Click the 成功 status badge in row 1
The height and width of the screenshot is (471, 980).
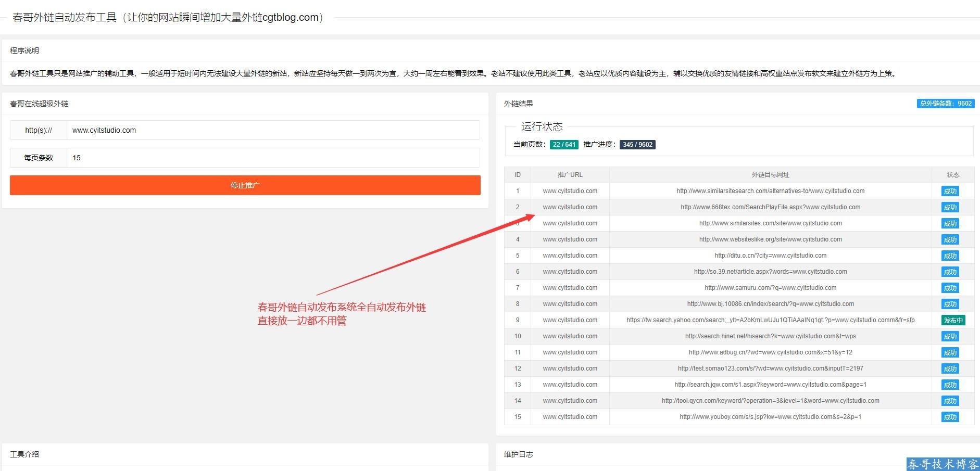click(950, 192)
